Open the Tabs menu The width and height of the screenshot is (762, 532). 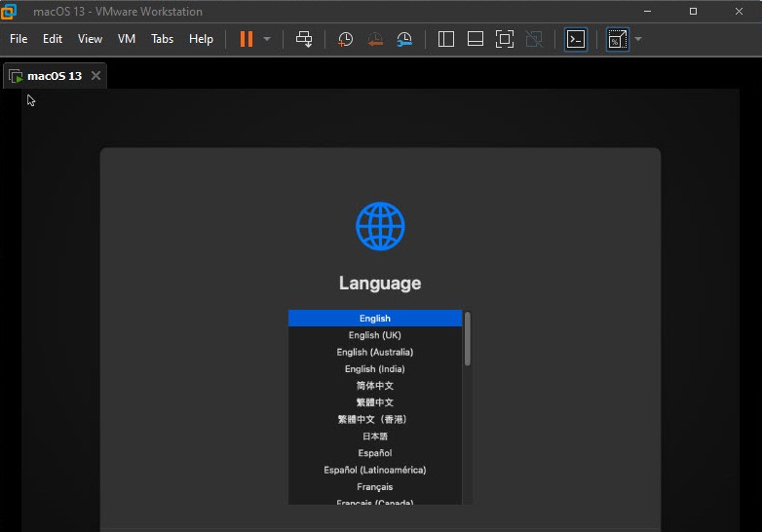coord(162,39)
